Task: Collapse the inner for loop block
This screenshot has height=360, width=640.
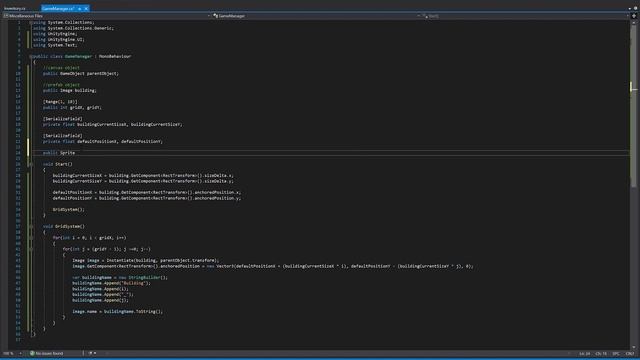Action: coord(31,249)
